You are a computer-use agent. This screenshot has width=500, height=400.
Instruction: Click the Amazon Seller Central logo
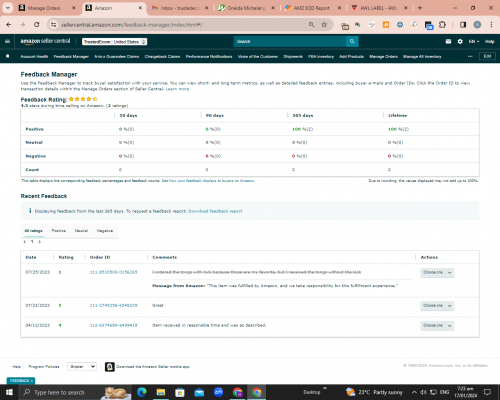click(x=45, y=41)
